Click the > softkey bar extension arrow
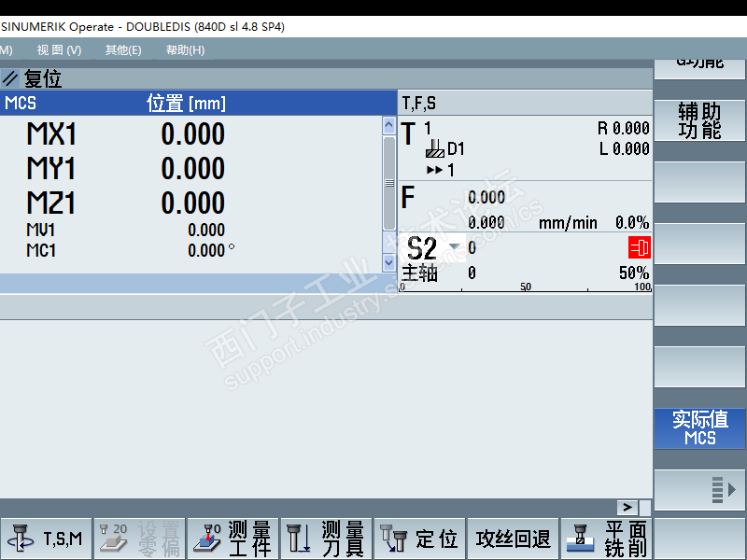 point(627,508)
